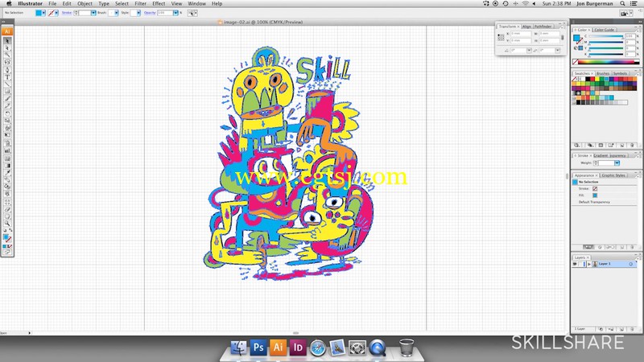Select the Lasso tool
Image resolution: width=644 pixels, height=362 pixels.
7,62
